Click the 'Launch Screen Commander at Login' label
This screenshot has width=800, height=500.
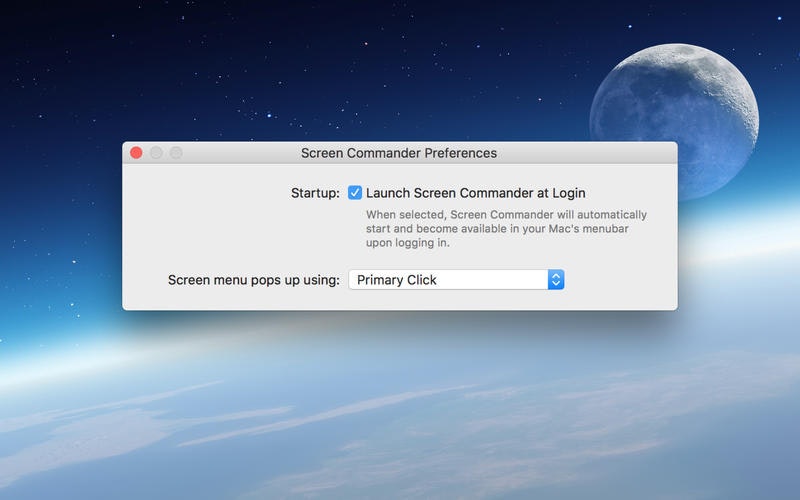click(x=476, y=193)
